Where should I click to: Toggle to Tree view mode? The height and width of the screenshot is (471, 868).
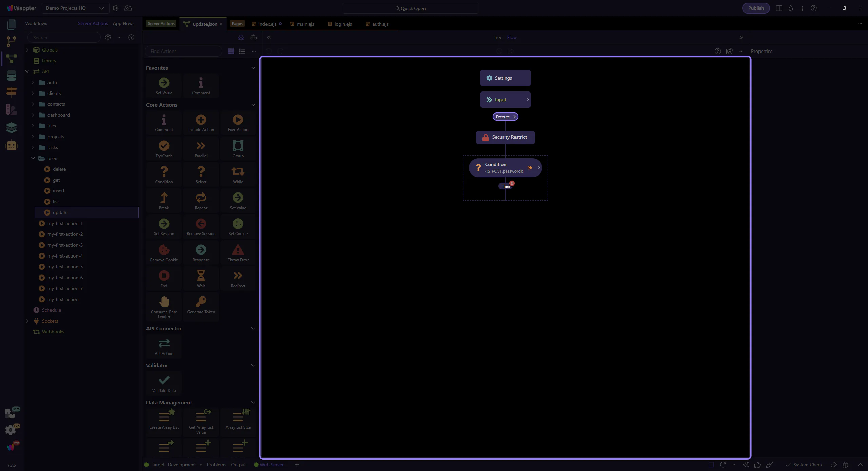tap(498, 37)
